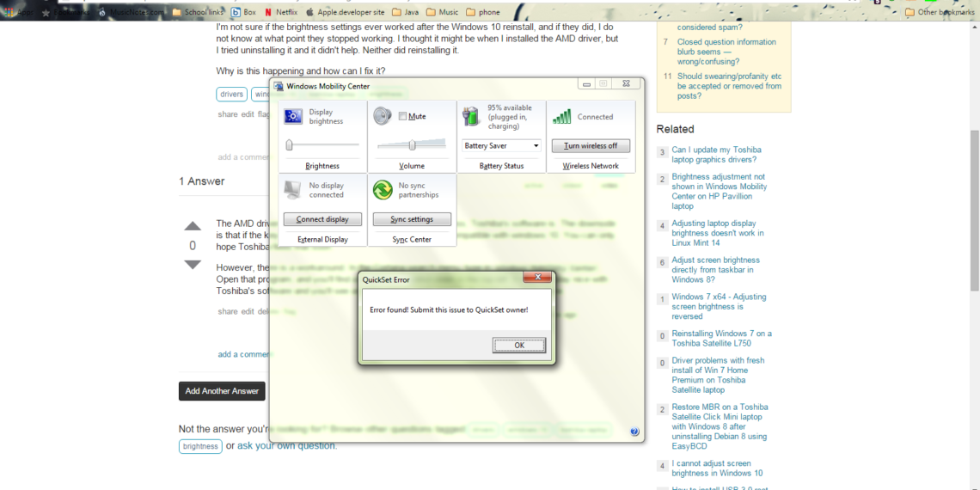This screenshot has width=980, height=490.
Task: Downvote the answer with the down arrow
Action: (193, 265)
